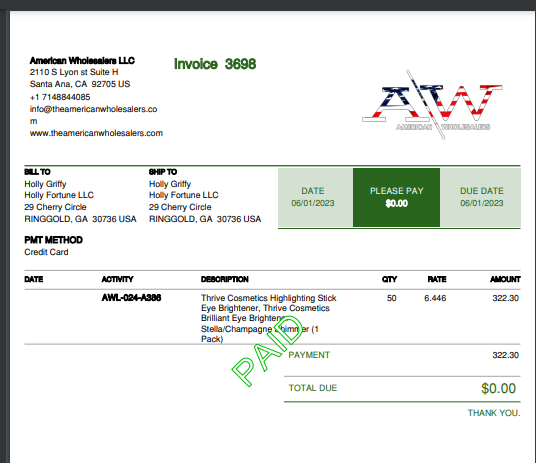Click the PAYMENT label
536x463 pixels.
(x=309, y=355)
